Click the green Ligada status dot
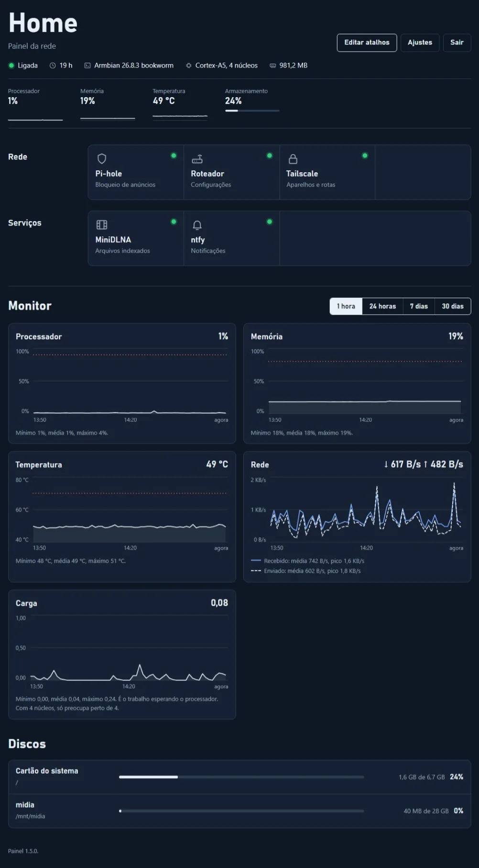This screenshot has height=868, width=479. tap(11, 66)
